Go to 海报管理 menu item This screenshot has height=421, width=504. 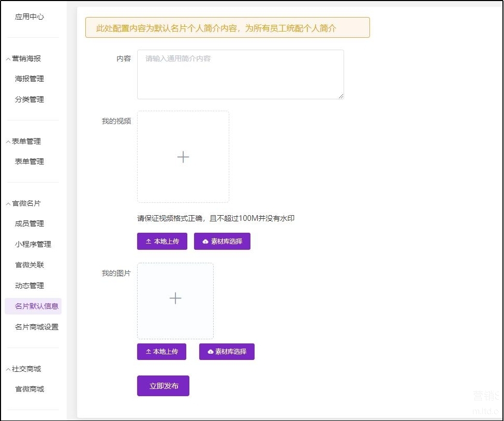[29, 79]
